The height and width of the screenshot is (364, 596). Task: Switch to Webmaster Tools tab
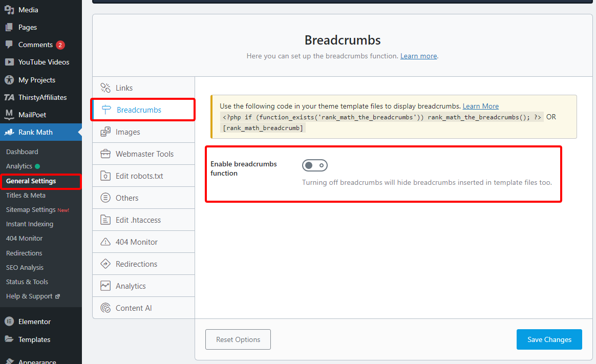coord(144,154)
